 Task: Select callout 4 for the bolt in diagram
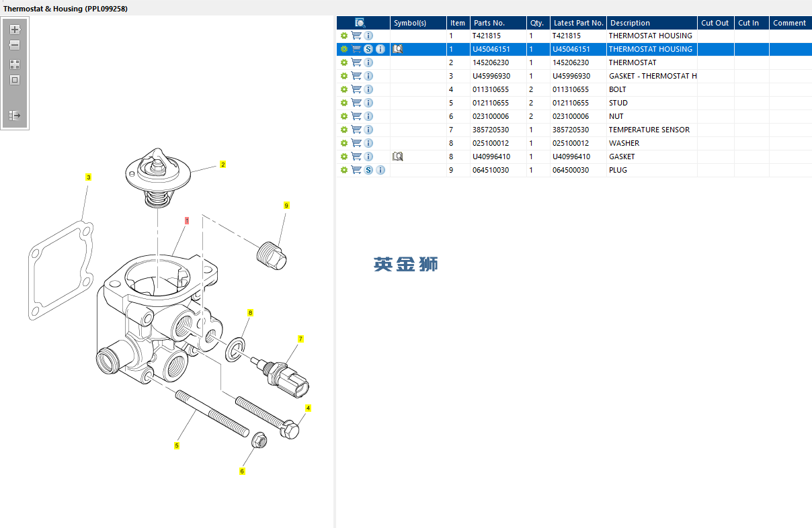[x=309, y=408]
